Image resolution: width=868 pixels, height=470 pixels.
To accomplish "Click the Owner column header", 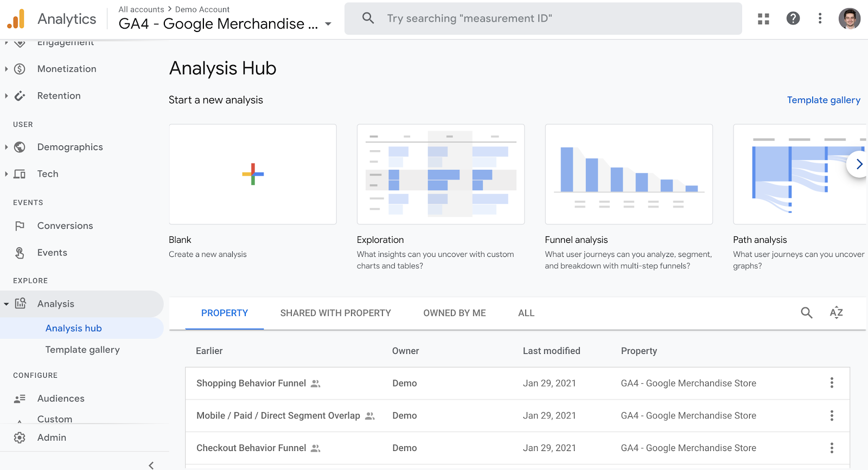I will click(406, 351).
